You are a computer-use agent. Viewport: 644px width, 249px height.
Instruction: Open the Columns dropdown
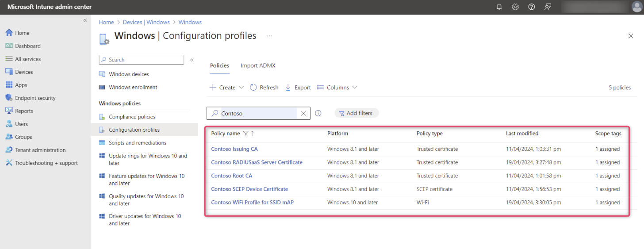337,88
